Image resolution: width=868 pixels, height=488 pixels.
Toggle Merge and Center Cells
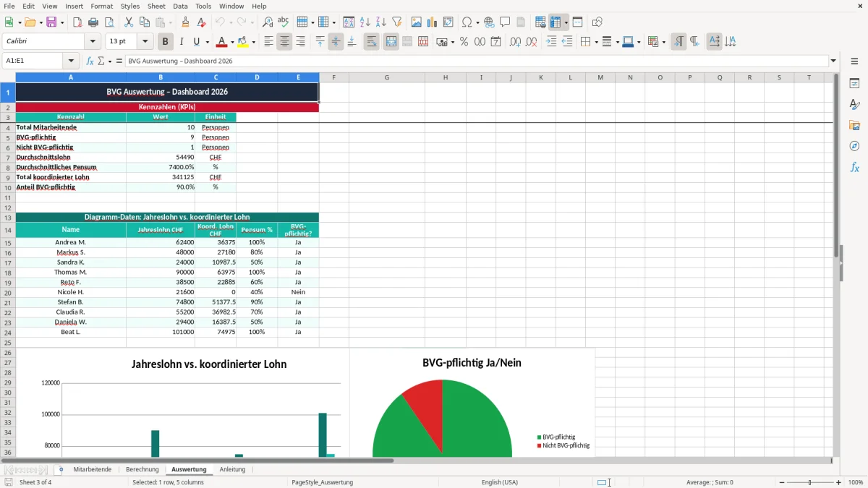tap(391, 42)
